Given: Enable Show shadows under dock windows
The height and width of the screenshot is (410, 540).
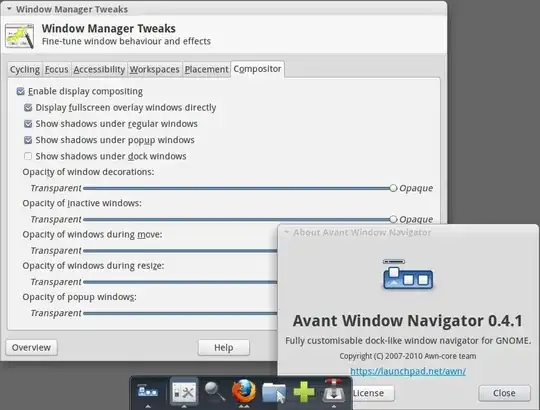Looking at the screenshot, I should (28, 156).
